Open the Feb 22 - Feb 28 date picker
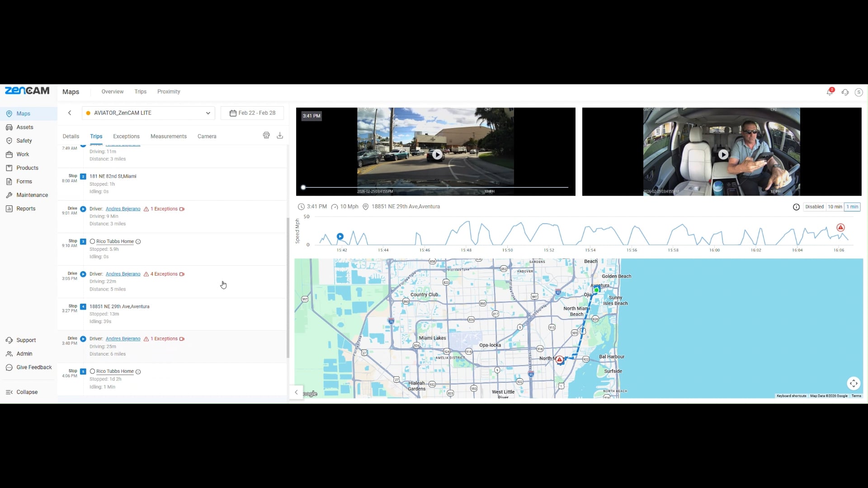Image resolution: width=868 pixels, height=488 pixels. coord(252,113)
